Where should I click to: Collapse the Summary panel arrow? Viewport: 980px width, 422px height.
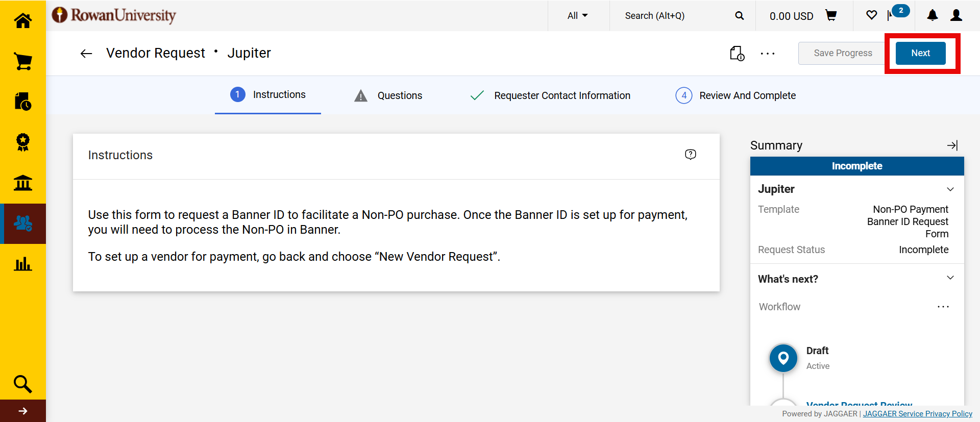(x=952, y=145)
